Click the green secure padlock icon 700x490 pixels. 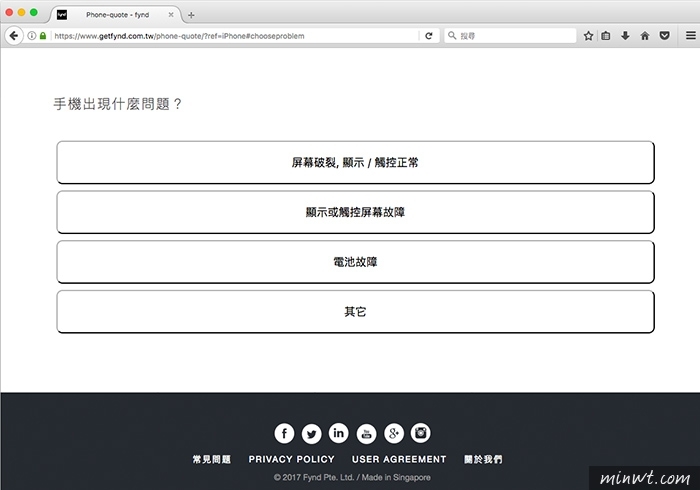point(43,36)
